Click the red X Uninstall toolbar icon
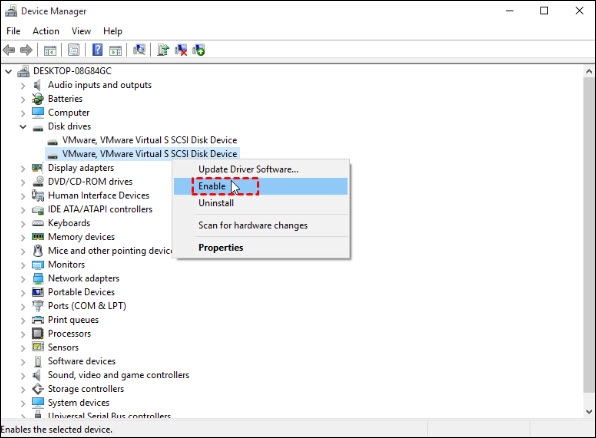Viewport: 596px width, 438px height. (181, 50)
